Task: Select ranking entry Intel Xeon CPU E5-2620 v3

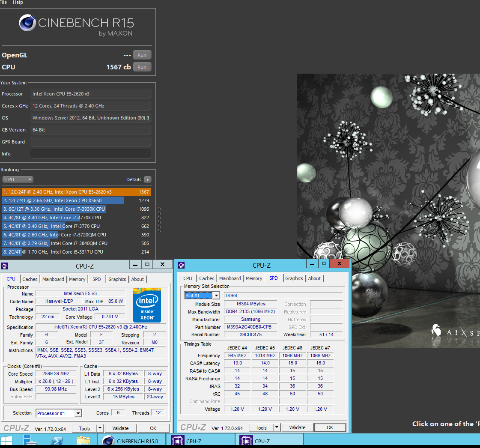Action: (76, 192)
